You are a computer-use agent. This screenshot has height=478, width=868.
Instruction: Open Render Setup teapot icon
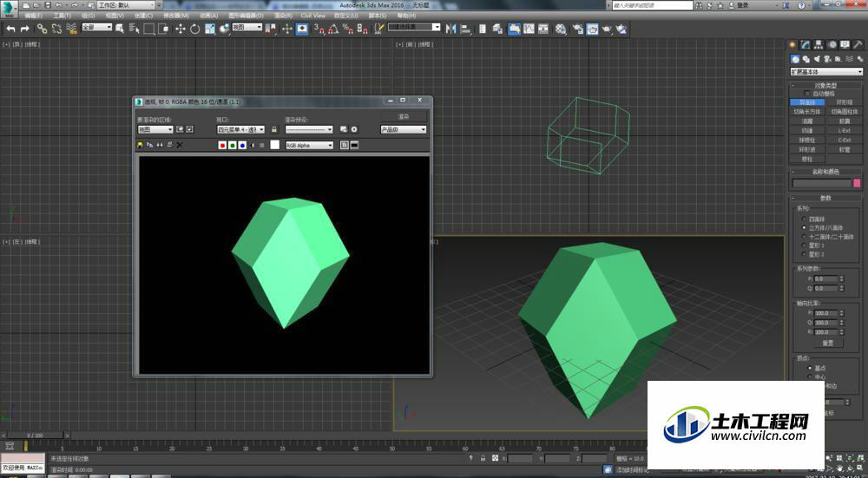click(x=578, y=29)
